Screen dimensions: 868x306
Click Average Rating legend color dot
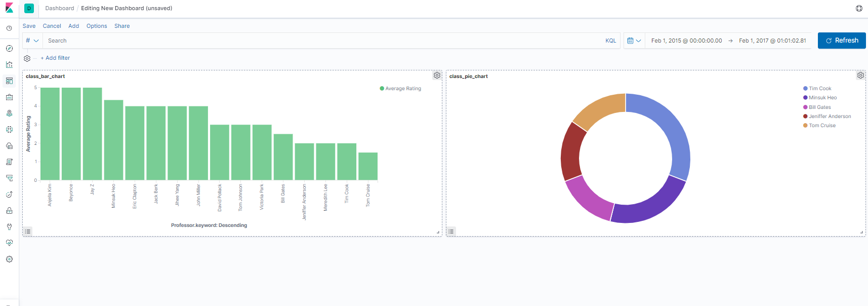382,89
